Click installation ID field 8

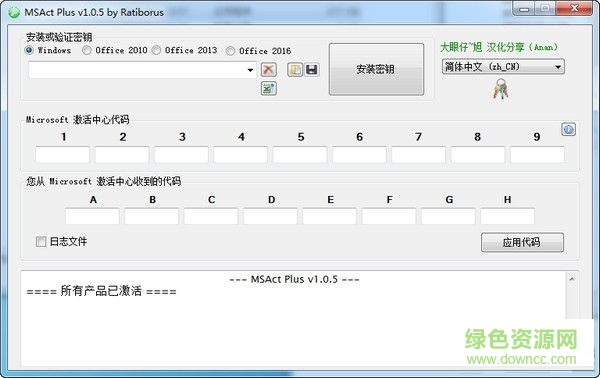pyautogui.click(x=478, y=155)
